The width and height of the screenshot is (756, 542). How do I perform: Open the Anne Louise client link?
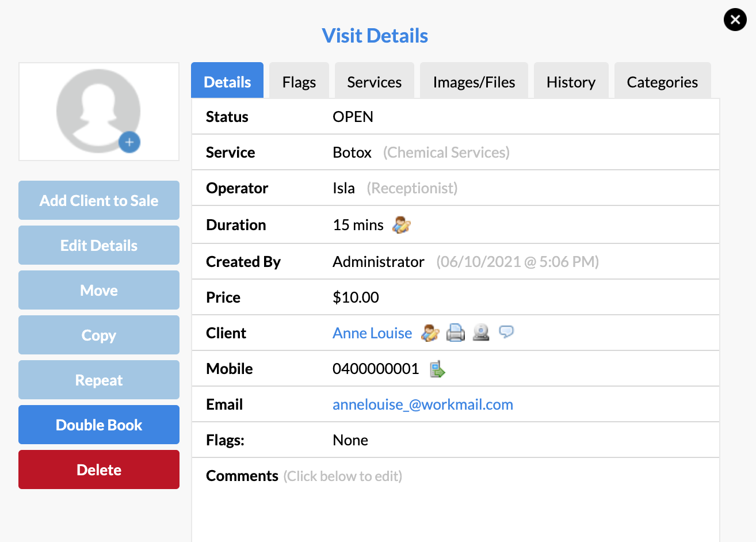point(372,333)
